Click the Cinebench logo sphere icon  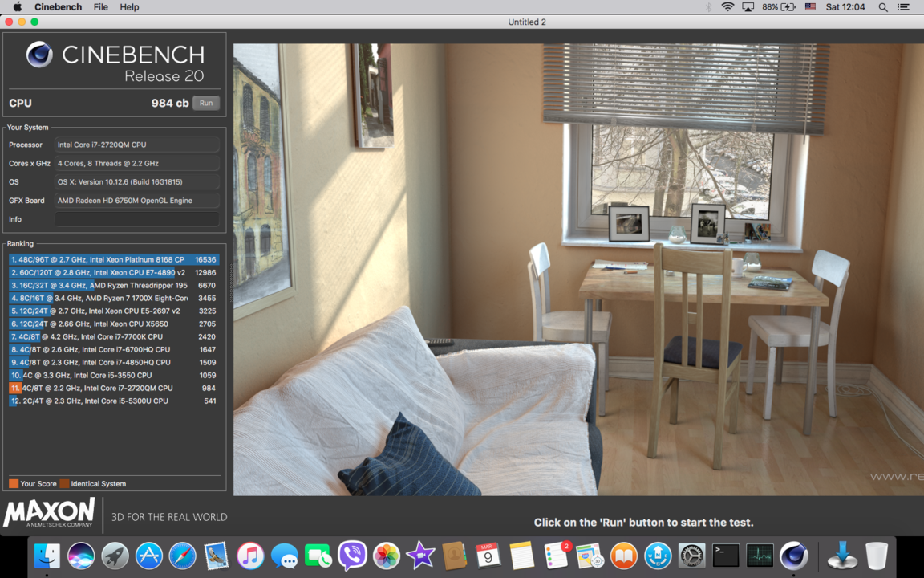coord(39,55)
